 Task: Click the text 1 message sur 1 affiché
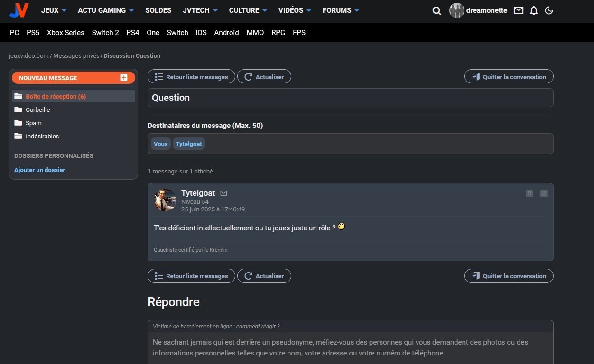[180, 171]
